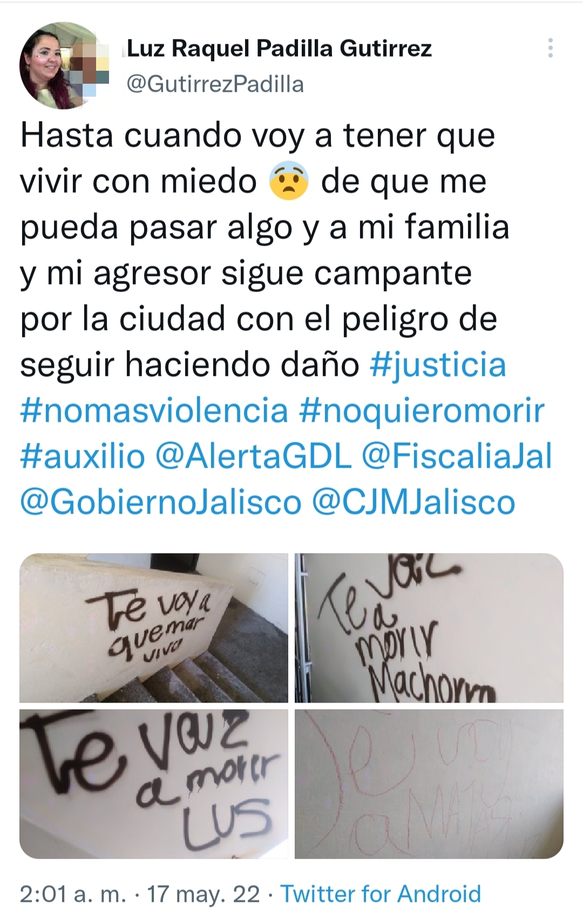This screenshot has height=924, width=583.
Task: Open the #justicia hashtag
Action: pyautogui.click(x=438, y=365)
